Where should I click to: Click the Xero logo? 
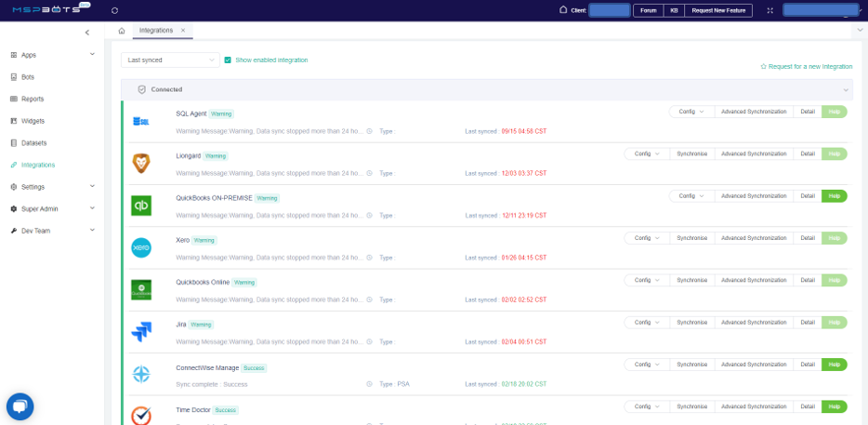[x=141, y=247]
